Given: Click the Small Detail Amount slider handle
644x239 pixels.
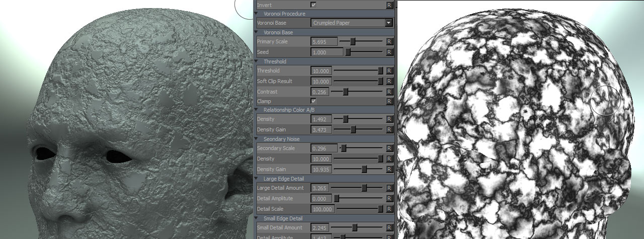Looking at the screenshot, I should 355,228.
